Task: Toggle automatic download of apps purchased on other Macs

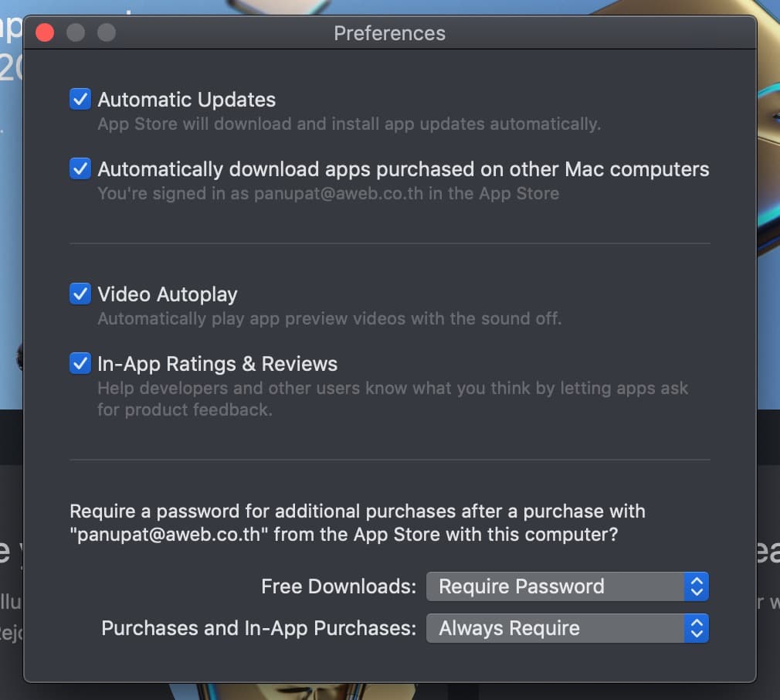Action: click(80, 168)
